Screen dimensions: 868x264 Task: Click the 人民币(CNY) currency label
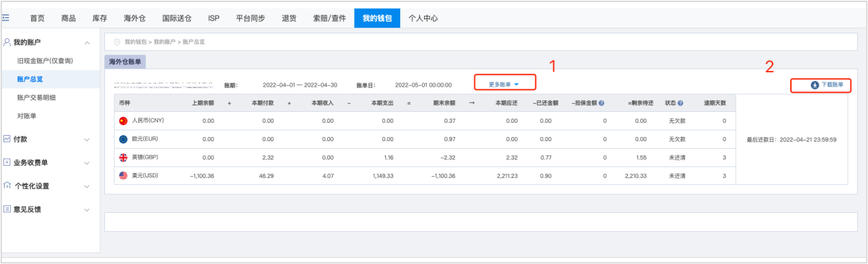pos(147,121)
